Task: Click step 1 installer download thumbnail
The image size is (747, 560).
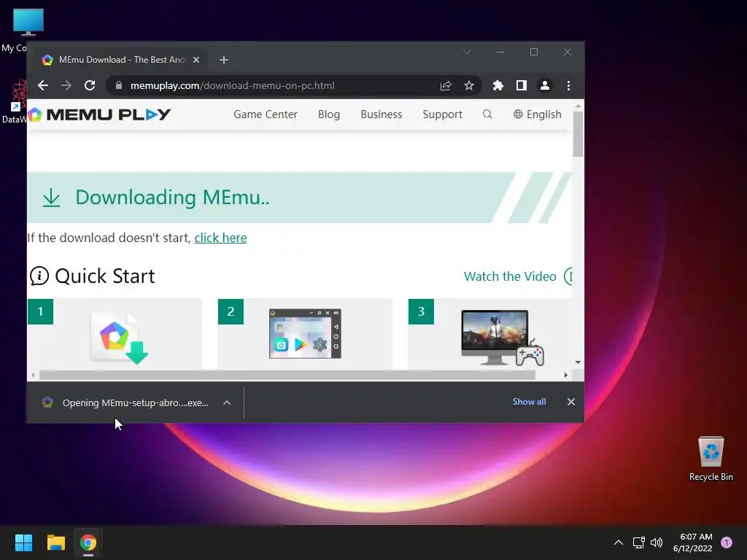Action: [119, 338]
